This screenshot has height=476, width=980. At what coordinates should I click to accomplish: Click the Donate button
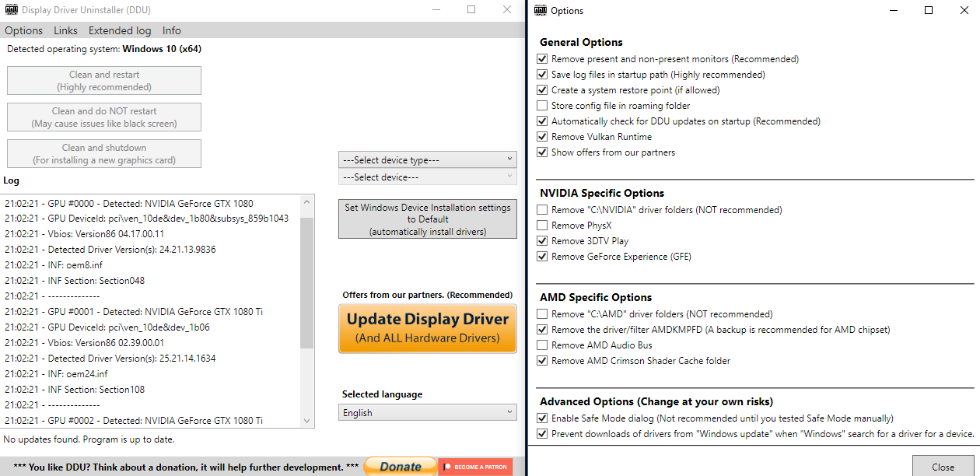401,467
